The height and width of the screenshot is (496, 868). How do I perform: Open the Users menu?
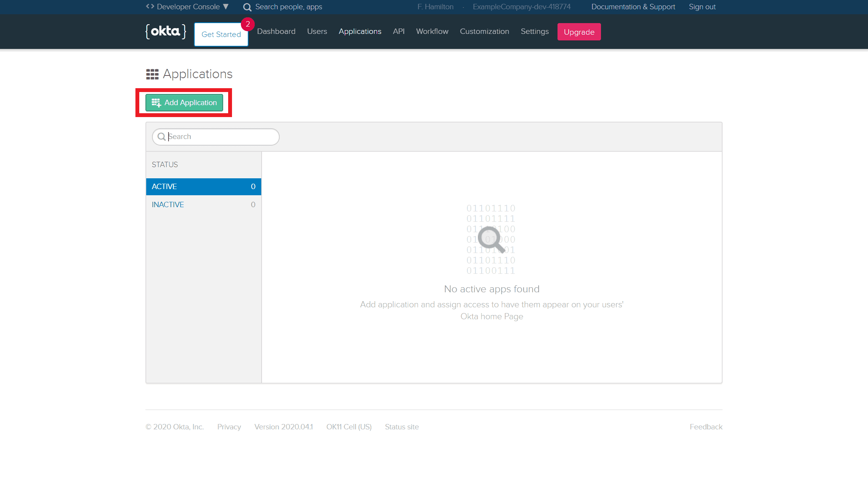pyautogui.click(x=317, y=31)
